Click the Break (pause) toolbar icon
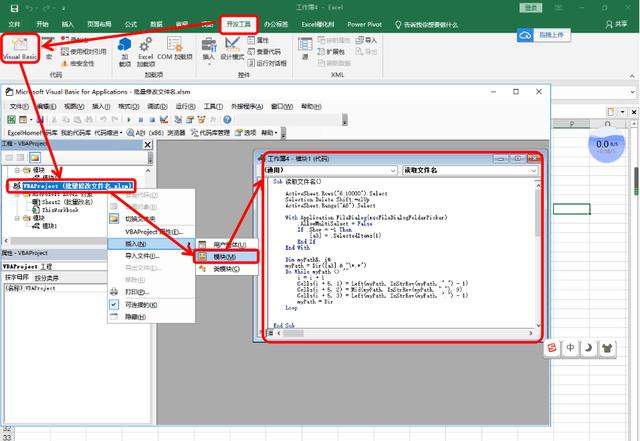The height and width of the screenshot is (441, 640). click(x=141, y=120)
